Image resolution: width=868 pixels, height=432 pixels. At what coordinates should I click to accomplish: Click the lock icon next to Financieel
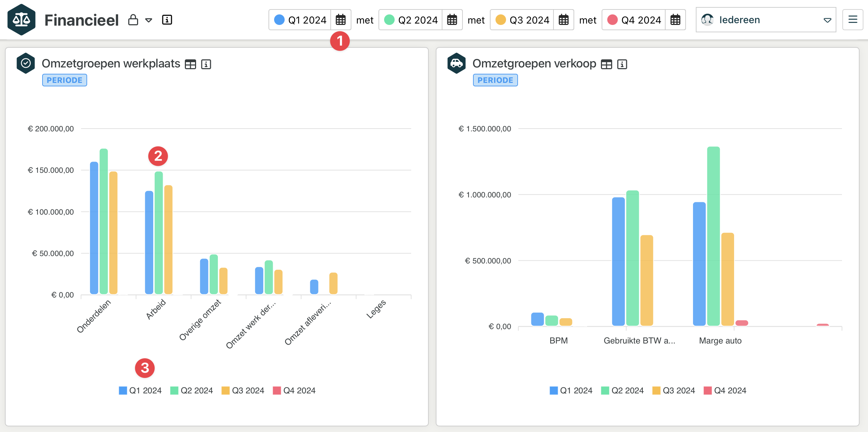(x=133, y=20)
